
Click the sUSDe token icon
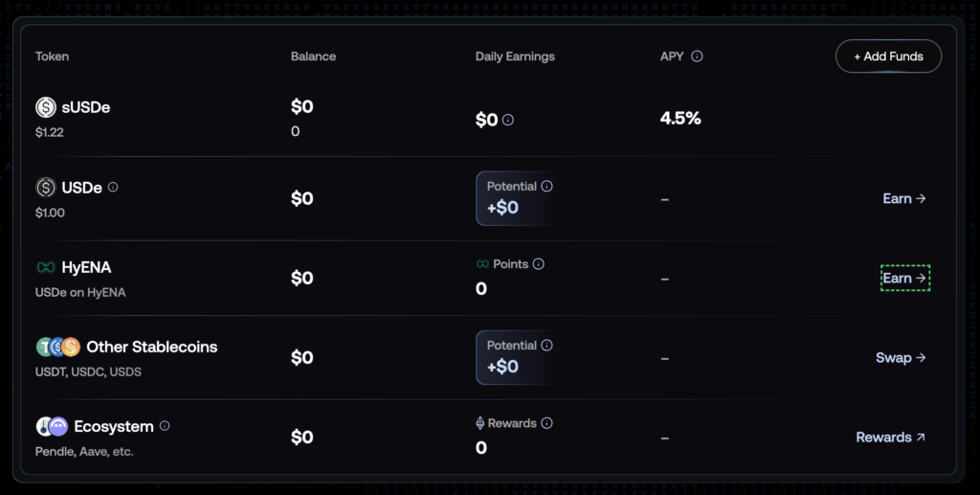[46, 108]
